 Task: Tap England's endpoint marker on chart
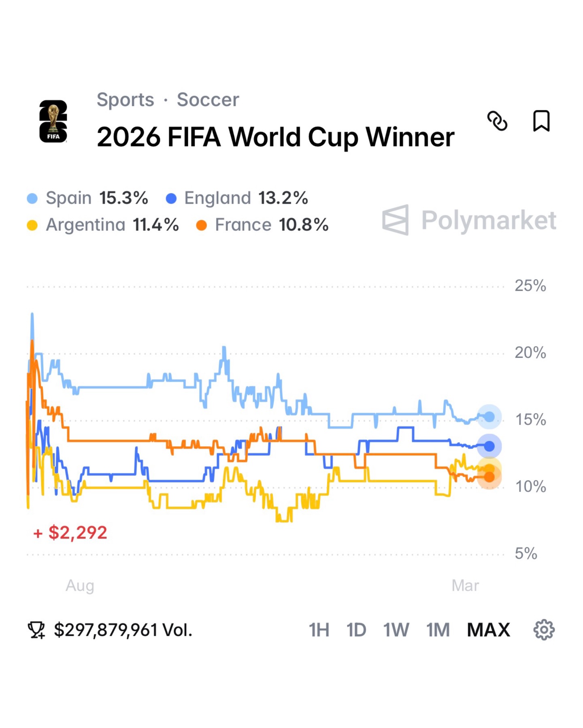click(x=489, y=446)
